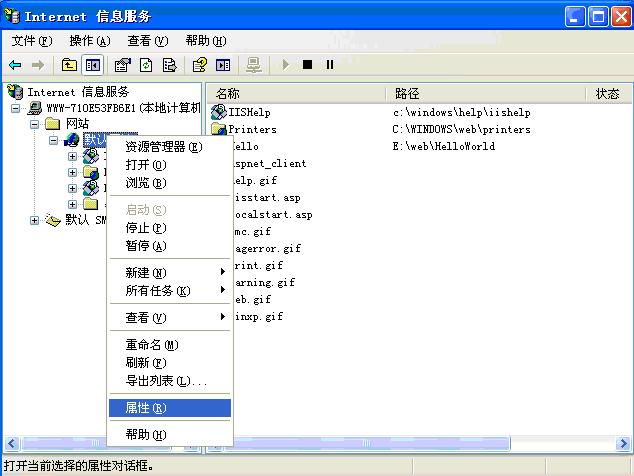634x476 pixels.
Task: Open the 文件(F) menu
Action: pyautogui.click(x=32, y=41)
